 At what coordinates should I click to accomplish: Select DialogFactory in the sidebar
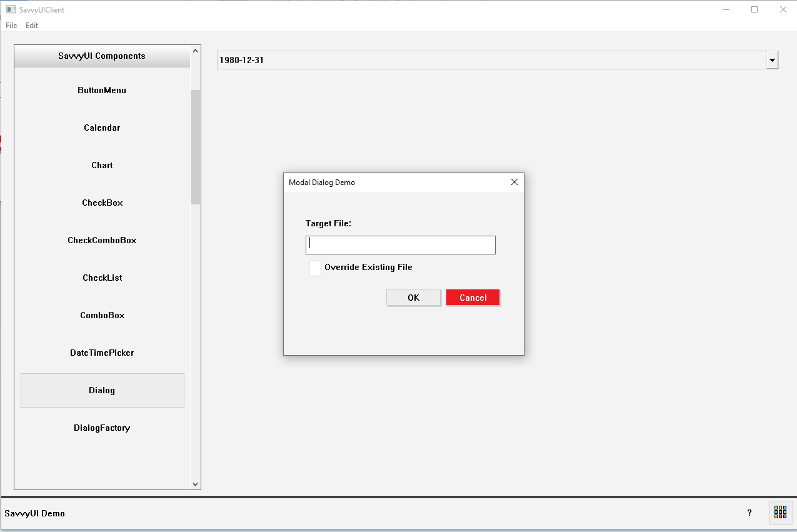[x=102, y=428]
